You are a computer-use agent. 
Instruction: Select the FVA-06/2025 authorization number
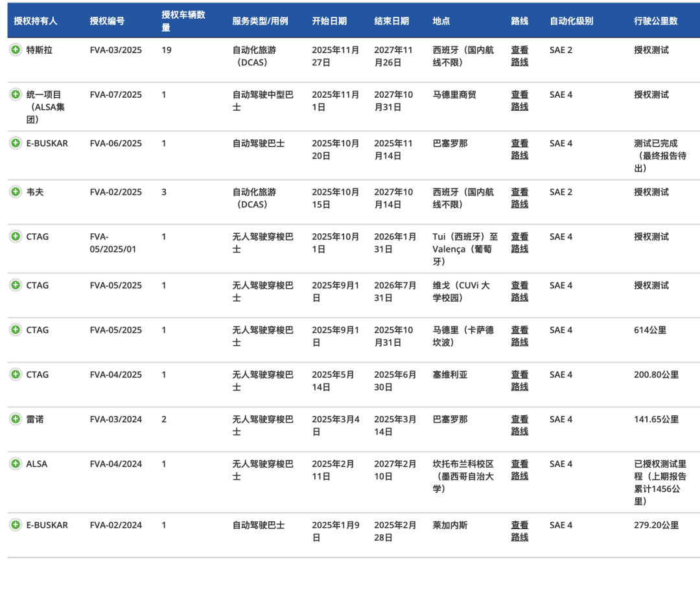[115, 143]
